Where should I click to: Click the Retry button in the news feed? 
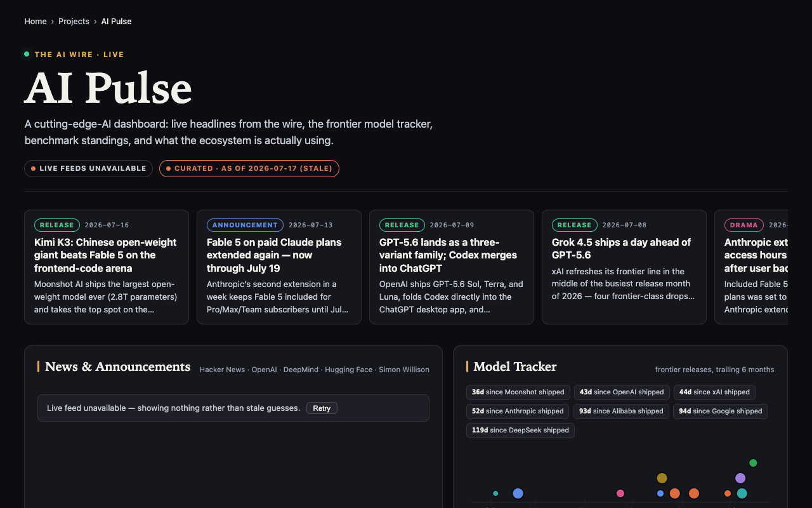pyautogui.click(x=322, y=408)
